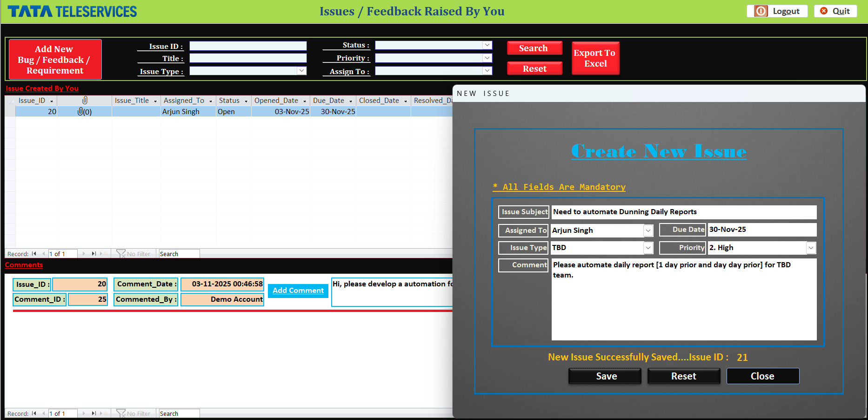Jump to last record in issues record bar

94,254
